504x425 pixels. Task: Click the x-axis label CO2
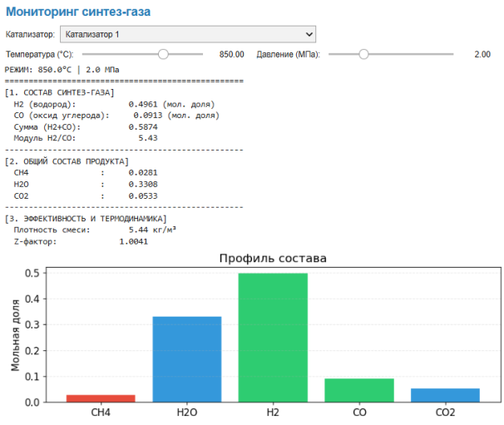(445, 413)
